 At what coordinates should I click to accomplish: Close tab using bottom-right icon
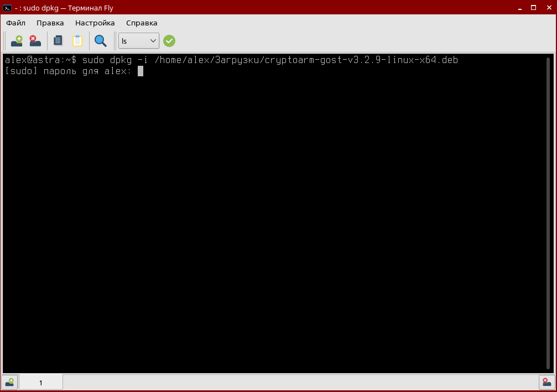(x=545, y=381)
